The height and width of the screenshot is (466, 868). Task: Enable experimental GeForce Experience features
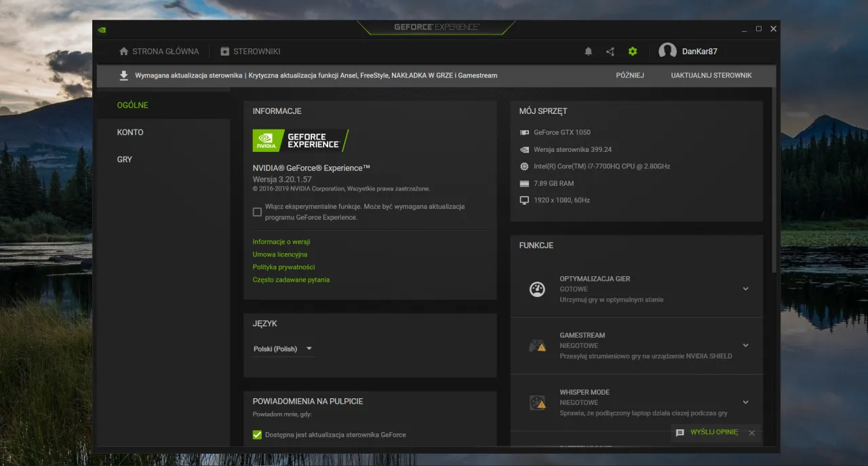point(257,212)
